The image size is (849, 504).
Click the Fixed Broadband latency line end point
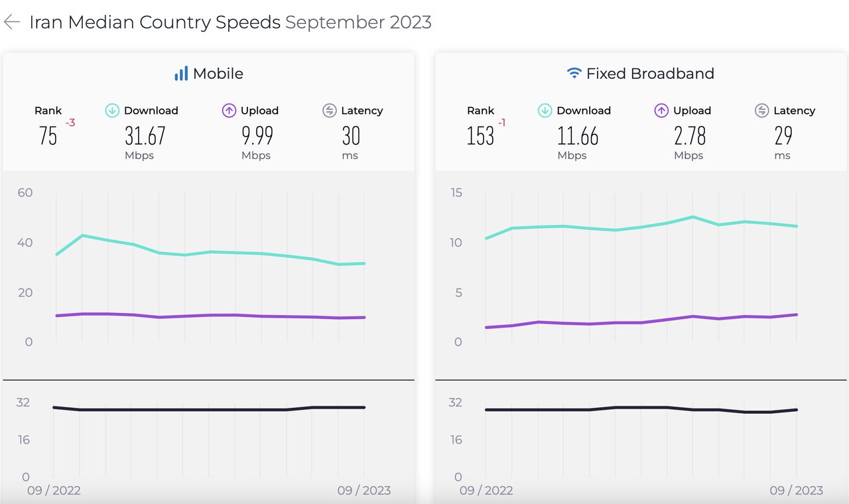(x=797, y=410)
